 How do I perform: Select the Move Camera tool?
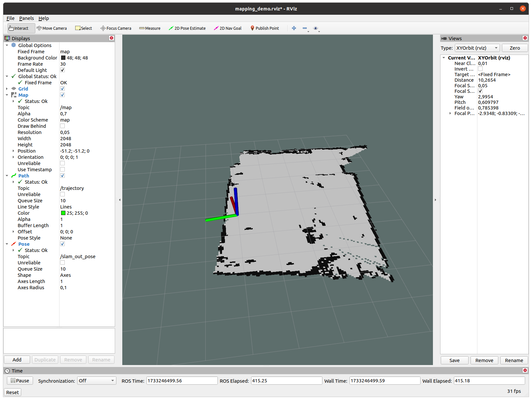point(52,28)
